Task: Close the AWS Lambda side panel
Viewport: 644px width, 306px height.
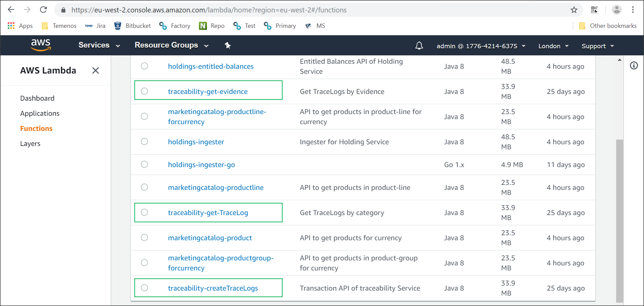Action: (96, 70)
